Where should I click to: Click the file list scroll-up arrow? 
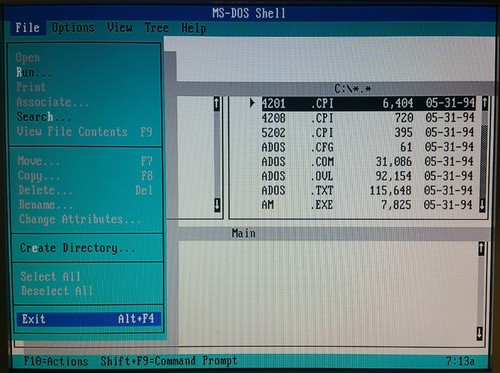[485, 103]
